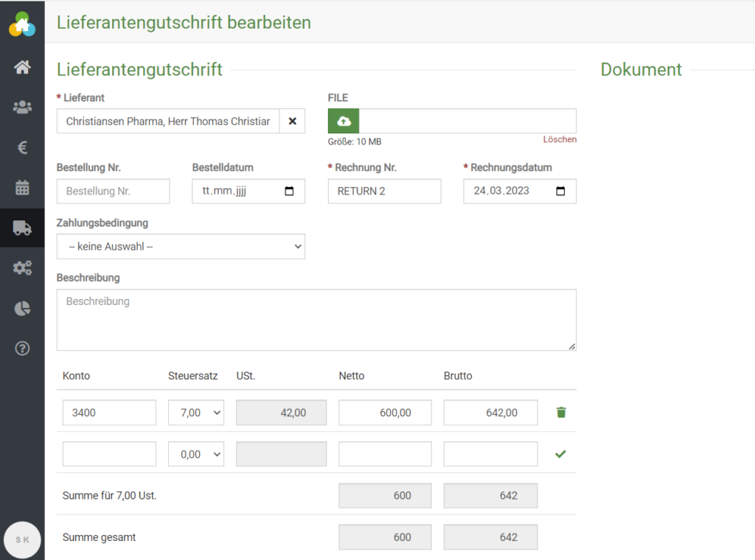The width and height of the screenshot is (755, 560).
Task: Click the green cloud upload file button
Action: click(344, 121)
